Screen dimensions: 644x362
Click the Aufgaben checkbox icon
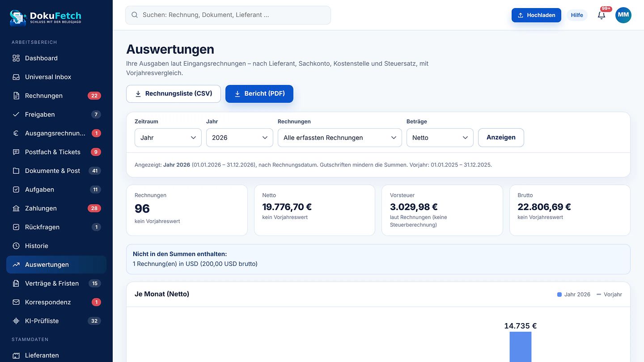pyautogui.click(x=16, y=189)
